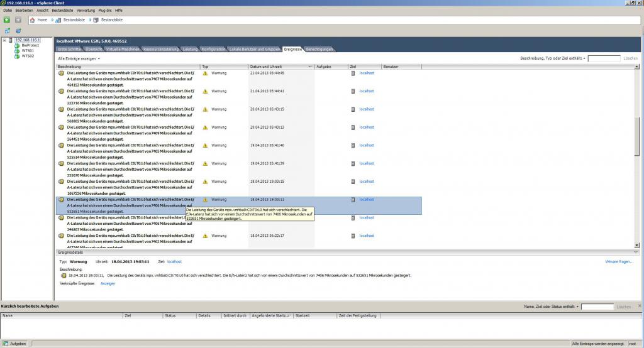
Task: Open the Alle Einträge anzeigen dropdown
Action: point(79,58)
